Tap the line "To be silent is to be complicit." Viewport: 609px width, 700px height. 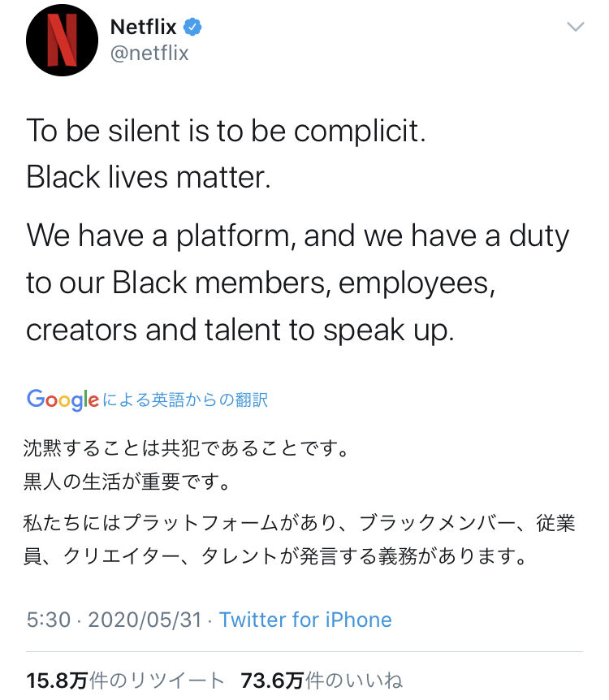(226, 132)
